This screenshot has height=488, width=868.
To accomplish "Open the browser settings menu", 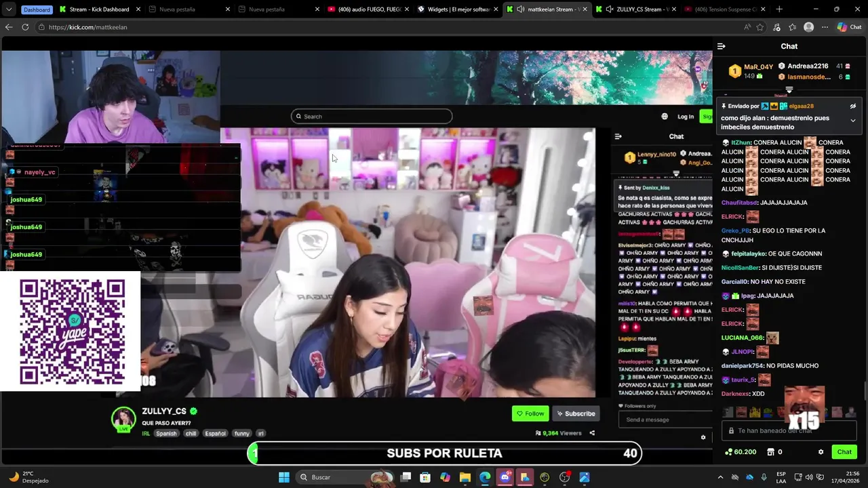I will pyautogui.click(x=825, y=27).
